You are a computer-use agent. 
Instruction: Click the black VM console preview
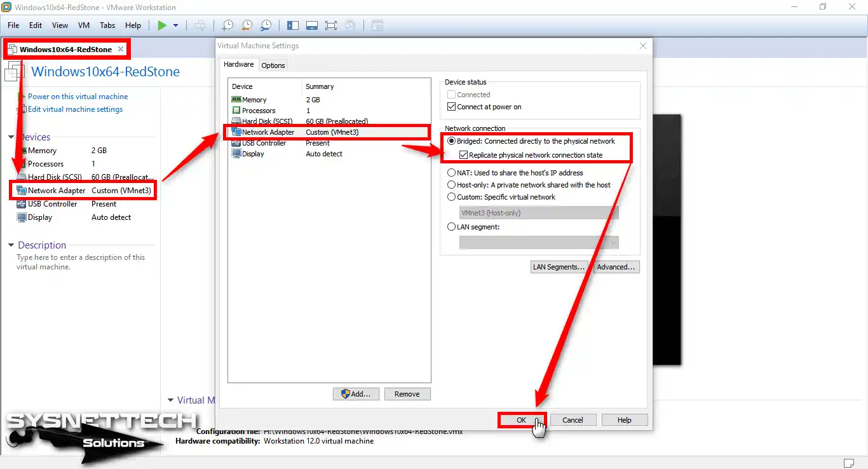pos(666,240)
